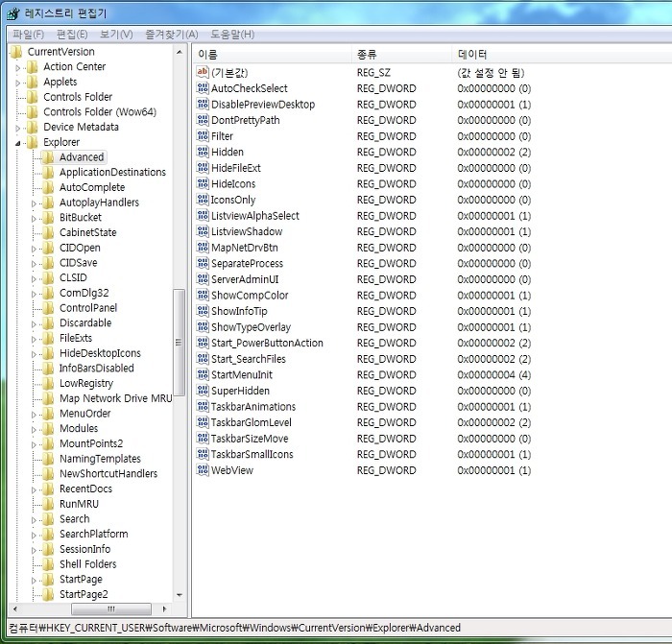The width and height of the screenshot is (672, 644).
Task: Expand the AutoplayHandlers key
Action: (x=34, y=203)
